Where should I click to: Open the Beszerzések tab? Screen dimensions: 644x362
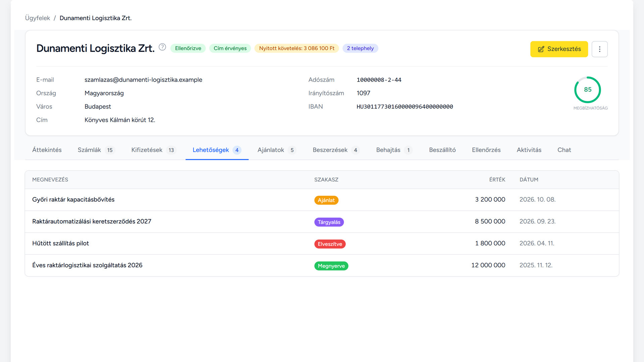point(336,150)
